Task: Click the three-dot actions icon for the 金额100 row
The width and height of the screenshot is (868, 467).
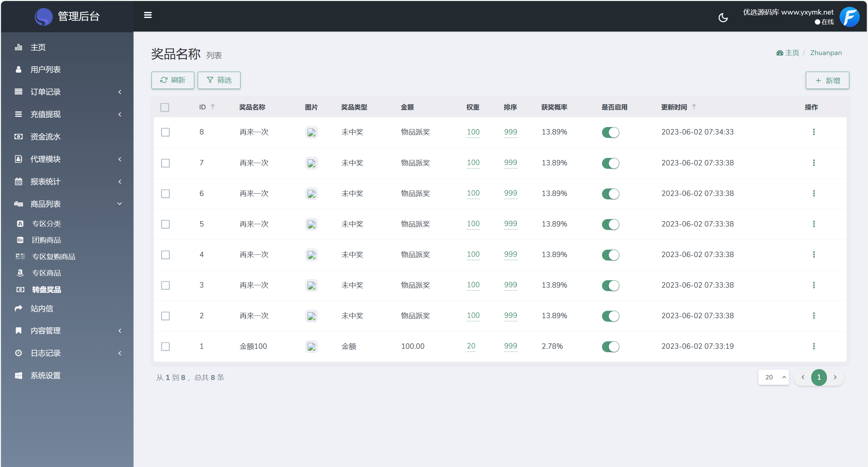Action: [x=814, y=346]
